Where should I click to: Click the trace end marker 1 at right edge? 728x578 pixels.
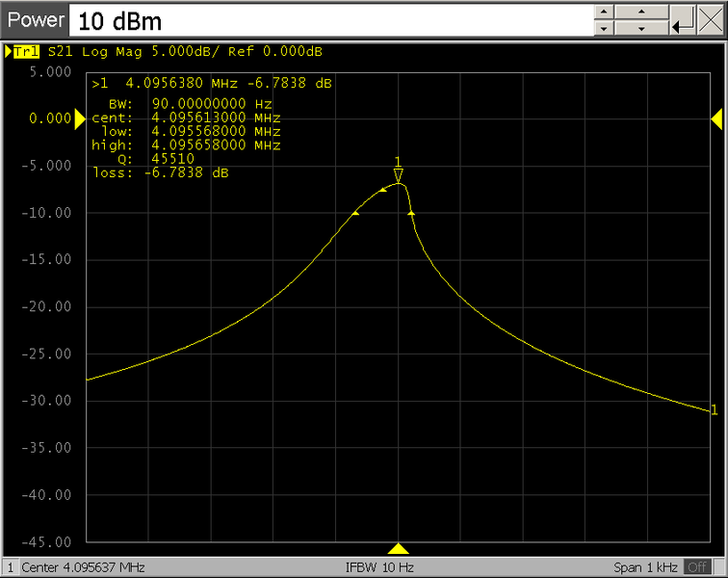click(x=714, y=410)
